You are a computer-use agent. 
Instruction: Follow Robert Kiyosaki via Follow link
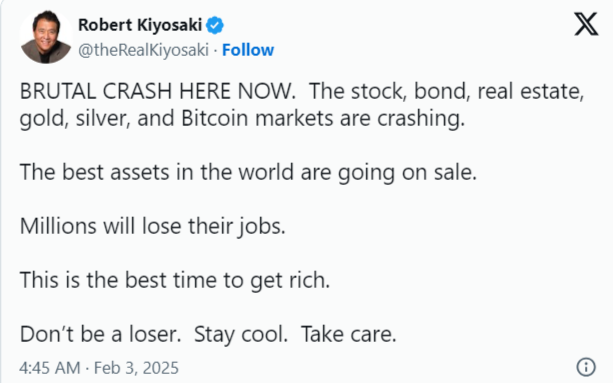248,50
